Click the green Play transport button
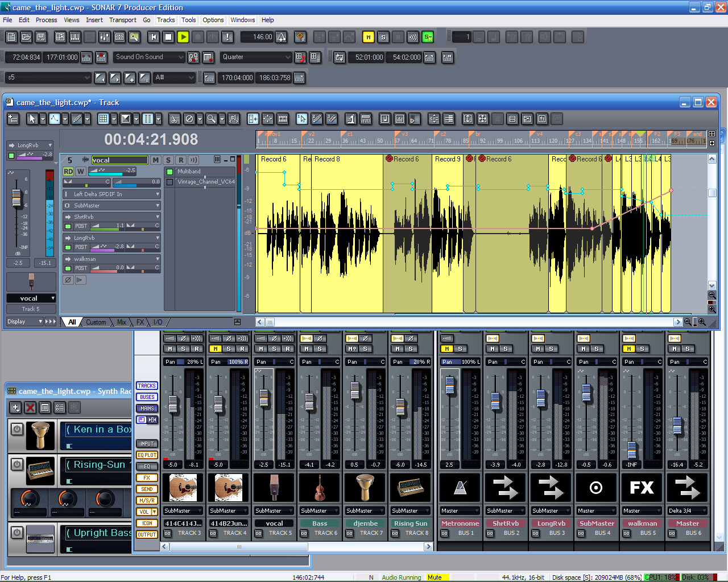The height and width of the screenshot is (582, 728). (183, 37)
